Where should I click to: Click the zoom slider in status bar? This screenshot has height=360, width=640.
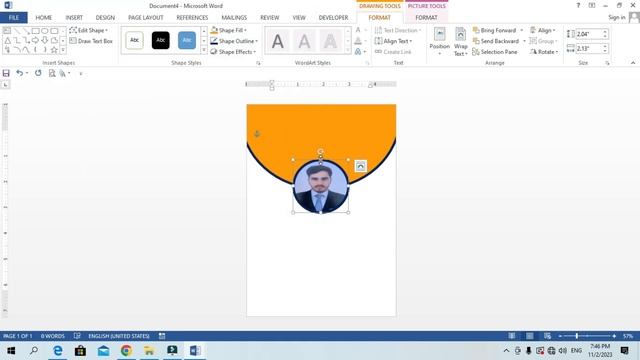tap(587, 336)
